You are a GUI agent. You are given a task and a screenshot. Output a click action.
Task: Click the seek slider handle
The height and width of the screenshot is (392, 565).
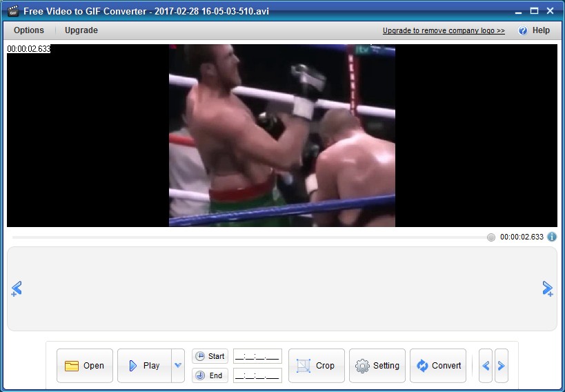coord(490,237)
